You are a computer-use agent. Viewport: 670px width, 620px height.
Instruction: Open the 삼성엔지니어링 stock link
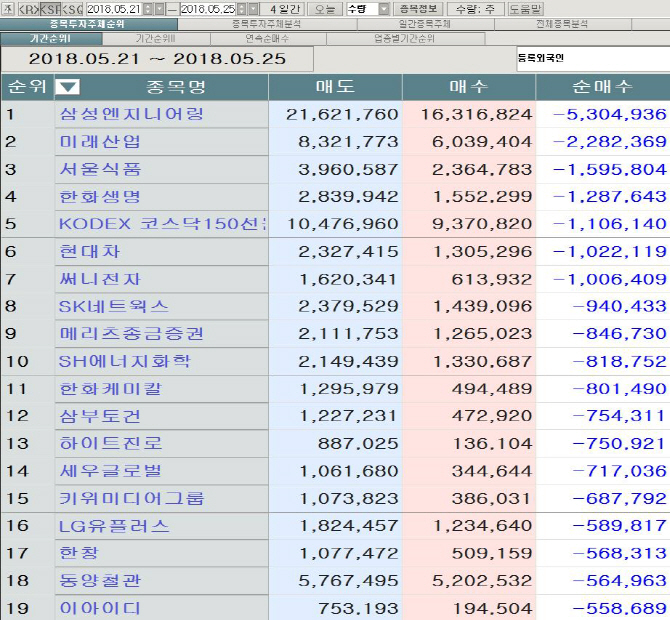tap(132, 114)
